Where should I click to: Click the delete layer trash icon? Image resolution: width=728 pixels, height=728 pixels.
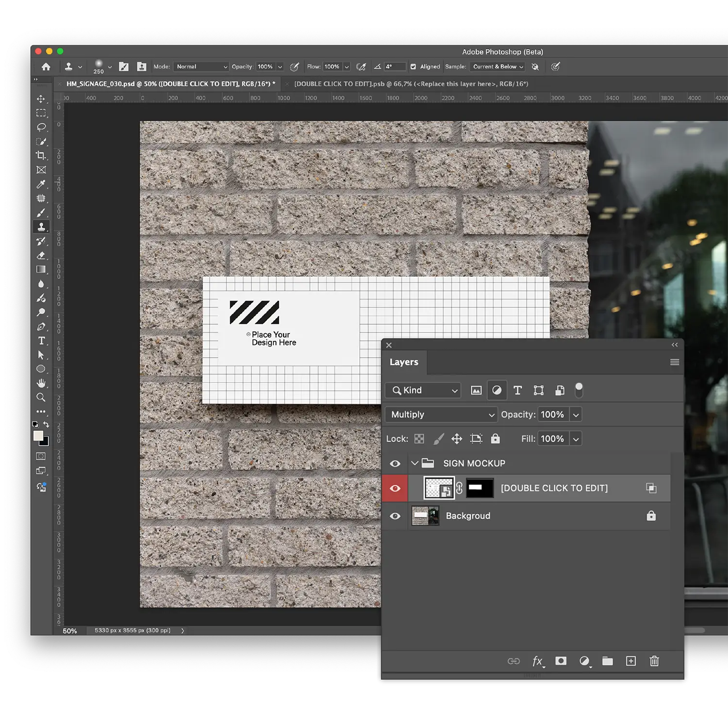pos(654,661)
